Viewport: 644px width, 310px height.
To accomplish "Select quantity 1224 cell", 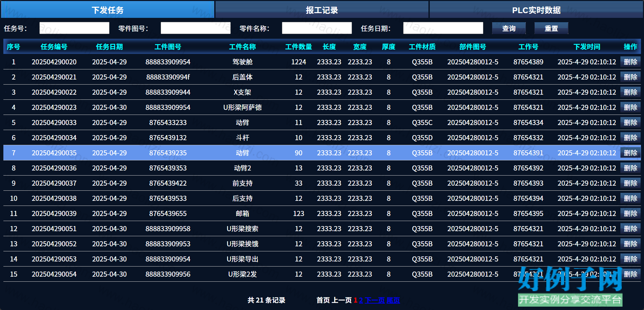I will (298, 62).
